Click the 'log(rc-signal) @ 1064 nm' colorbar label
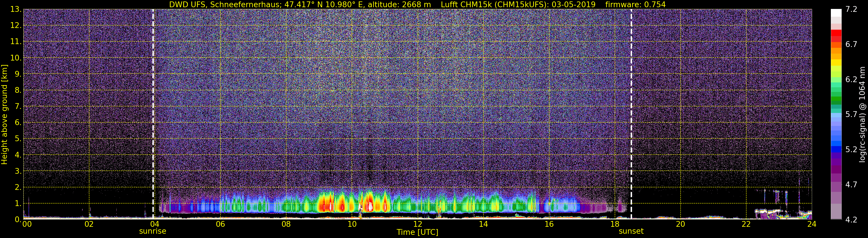This screenshot has height=238, width=868. (862, 115)
